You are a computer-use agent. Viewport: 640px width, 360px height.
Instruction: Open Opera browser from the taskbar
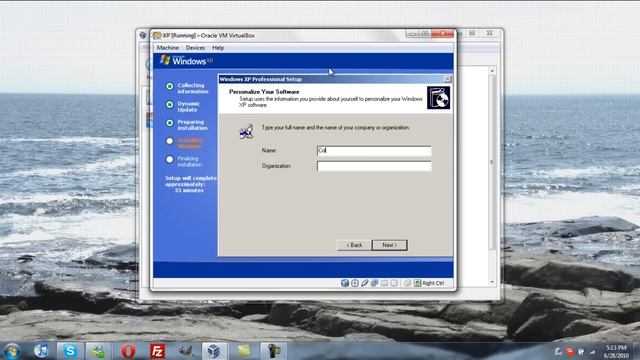pos(128,351)
